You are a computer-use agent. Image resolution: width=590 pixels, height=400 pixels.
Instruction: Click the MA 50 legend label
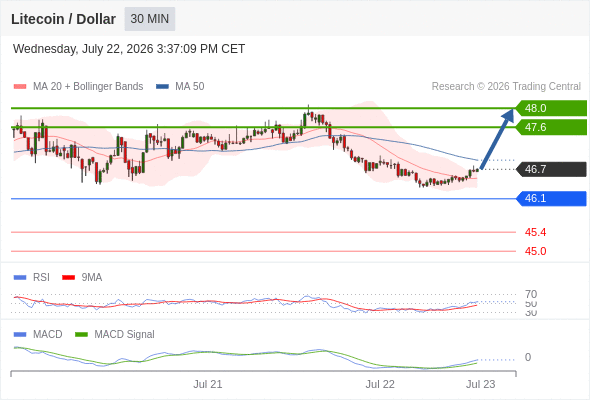190,87
